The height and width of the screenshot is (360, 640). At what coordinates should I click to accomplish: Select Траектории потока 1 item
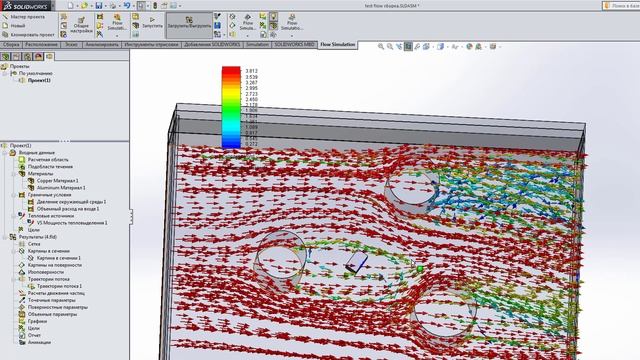[x=60, y=286]
